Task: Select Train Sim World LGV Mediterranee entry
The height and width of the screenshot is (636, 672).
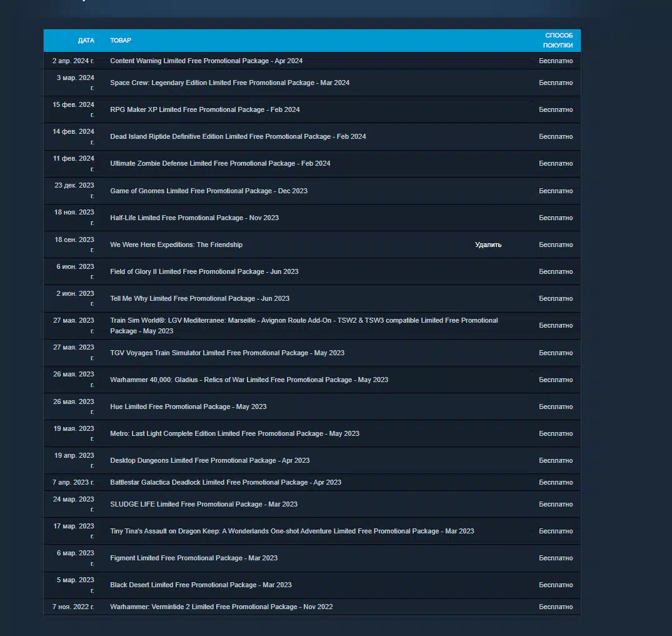Action: pos(304,326)
